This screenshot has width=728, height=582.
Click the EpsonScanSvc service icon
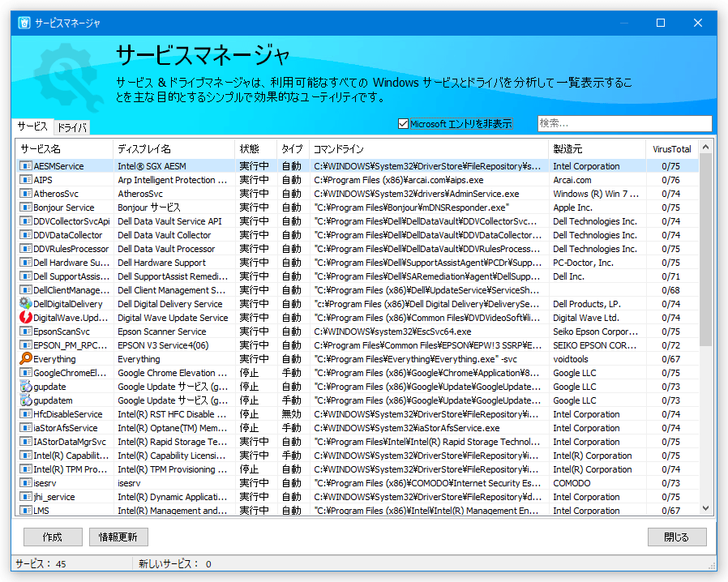click(x=25, y=332)
